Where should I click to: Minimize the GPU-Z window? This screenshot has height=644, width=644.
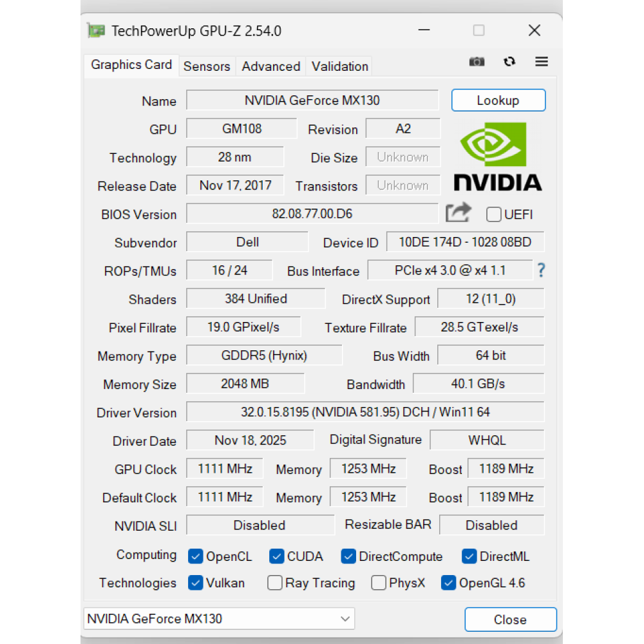pos(424,30)
